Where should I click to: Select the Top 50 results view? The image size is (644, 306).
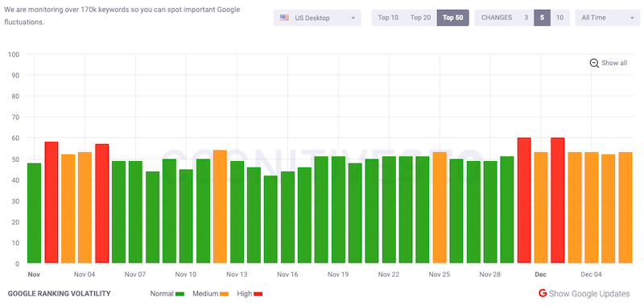pyautogui.click(x=453, y=18)
